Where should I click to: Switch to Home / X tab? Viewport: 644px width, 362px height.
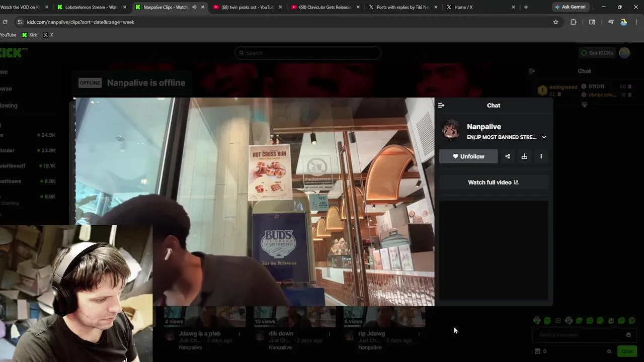pos(480,7)
